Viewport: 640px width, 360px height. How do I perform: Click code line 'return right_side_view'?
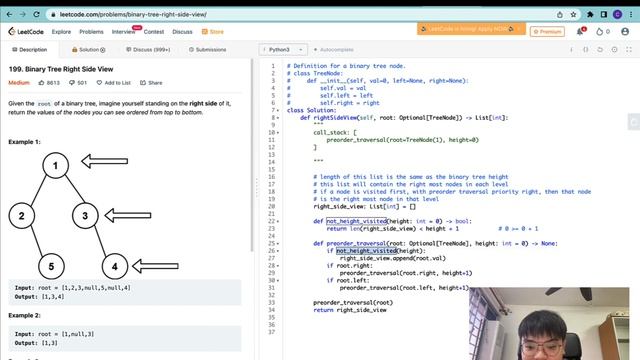point(350,310)
